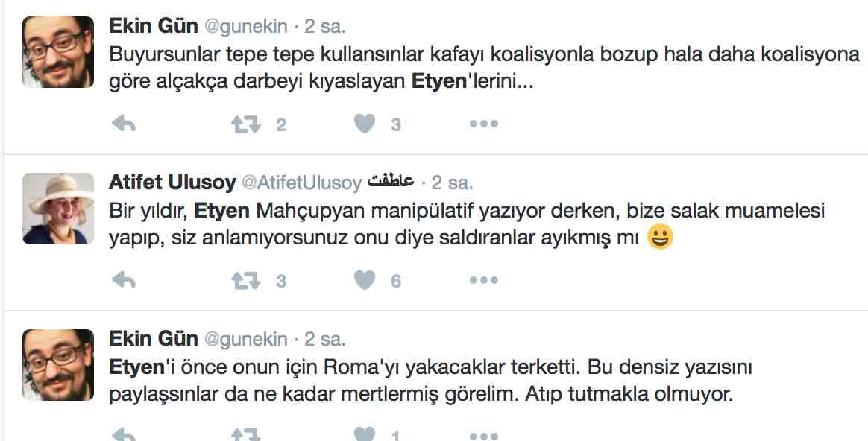Retweet the first Ekin Gün tweet
This screenshot has height=441, width=868.
point(245,124)
